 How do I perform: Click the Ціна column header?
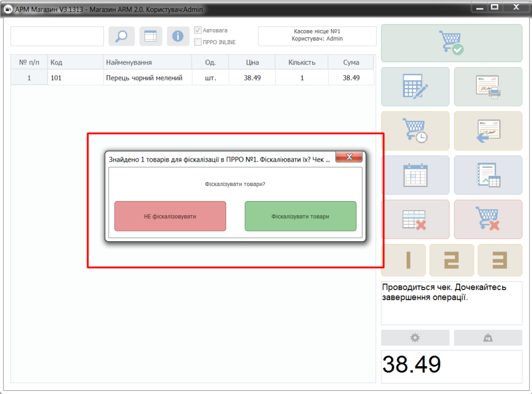[x=252, y=62]
